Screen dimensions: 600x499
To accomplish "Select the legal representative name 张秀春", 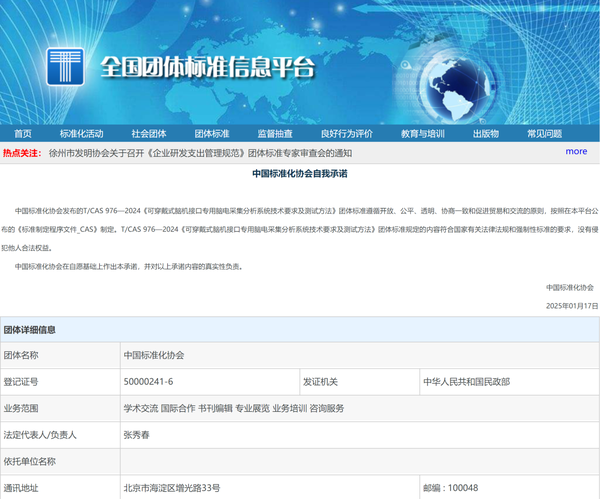I will pyautogui.click(x=137, y=435).
